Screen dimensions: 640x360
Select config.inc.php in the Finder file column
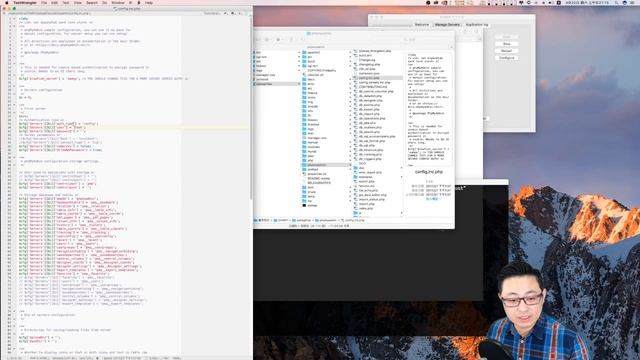[x=378, y=78]
